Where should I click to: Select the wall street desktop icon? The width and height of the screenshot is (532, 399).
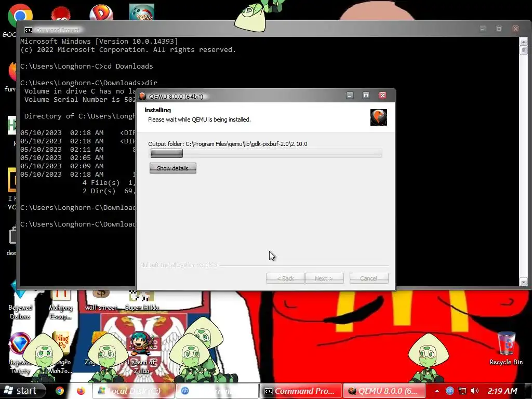tap(101, 301)
